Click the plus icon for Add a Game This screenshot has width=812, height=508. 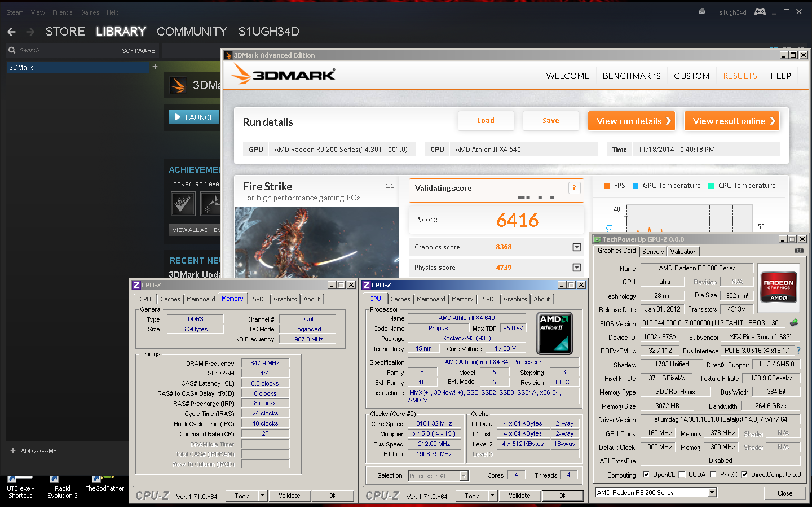[x=13, y=450]
